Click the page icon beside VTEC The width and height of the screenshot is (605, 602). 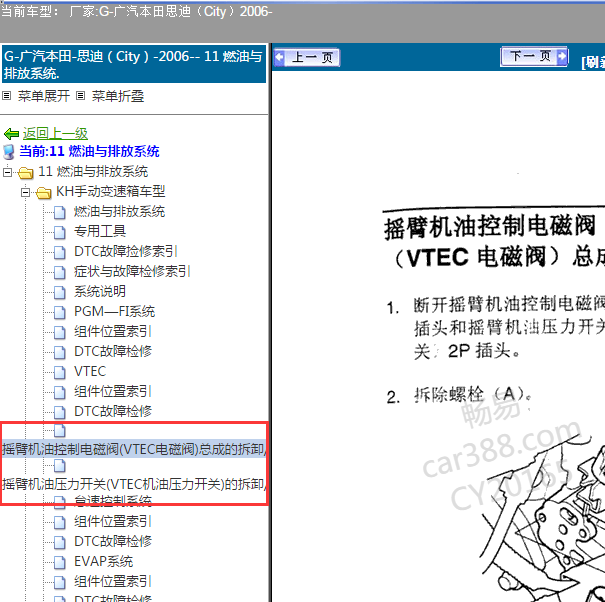click(59, 372)
